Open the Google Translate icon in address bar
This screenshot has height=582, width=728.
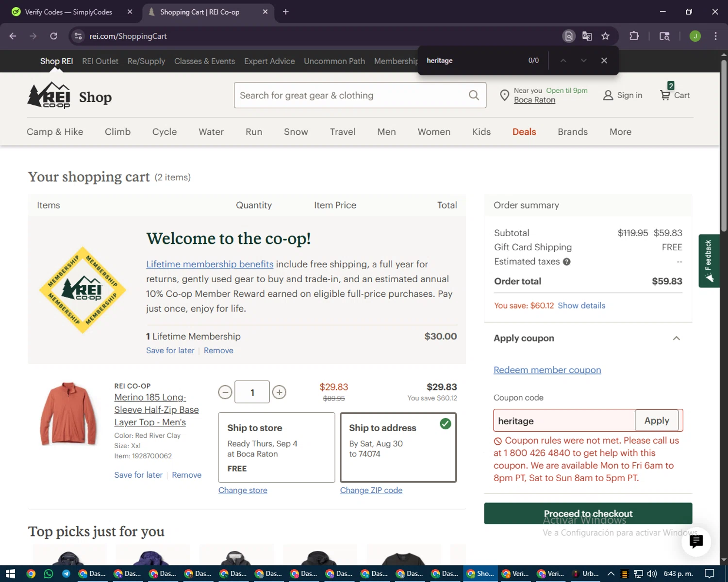(587, 36)
